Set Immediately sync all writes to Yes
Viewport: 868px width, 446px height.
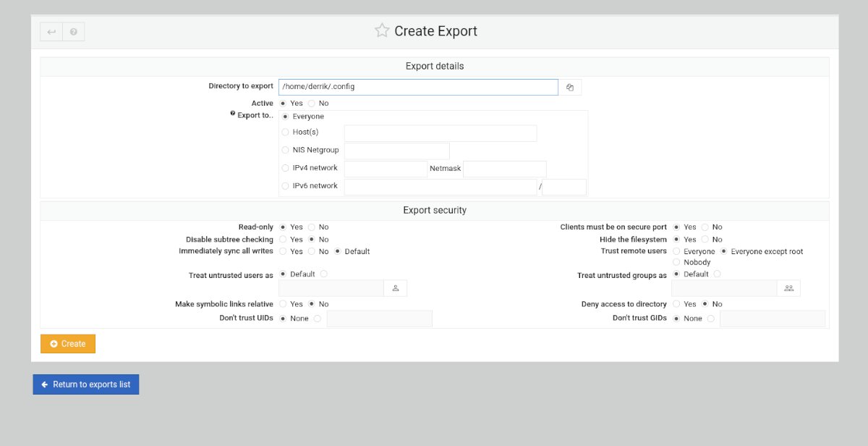(x=283, y=252)
